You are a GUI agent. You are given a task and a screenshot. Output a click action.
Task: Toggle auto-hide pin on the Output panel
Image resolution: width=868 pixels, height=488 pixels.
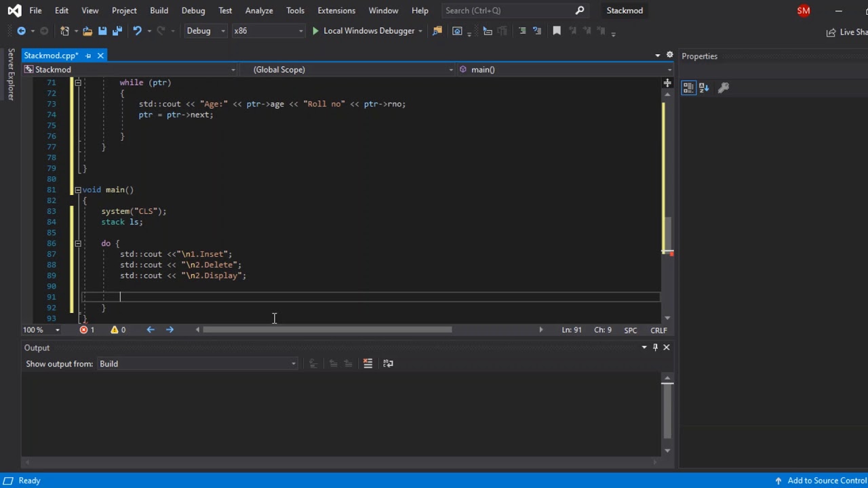click(x=655, y=347)
